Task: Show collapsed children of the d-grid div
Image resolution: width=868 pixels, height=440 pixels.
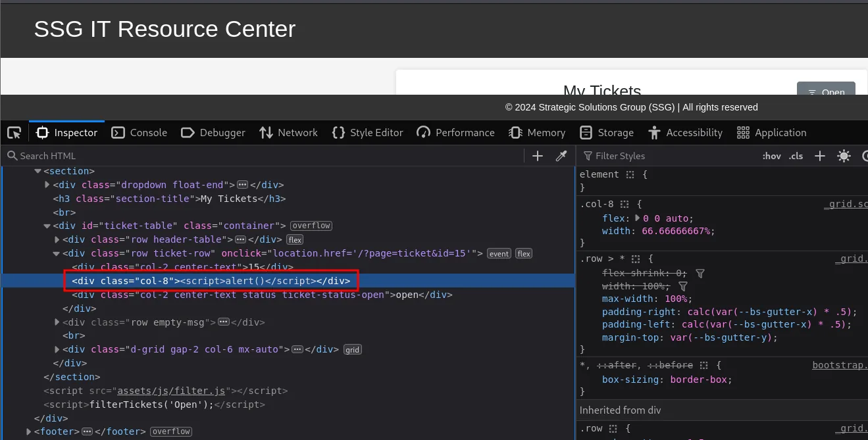Action: pos(297,350)
